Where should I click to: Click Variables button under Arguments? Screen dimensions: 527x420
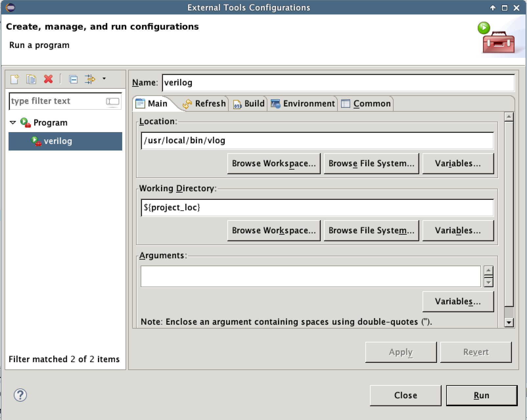[x=458, y=301]
